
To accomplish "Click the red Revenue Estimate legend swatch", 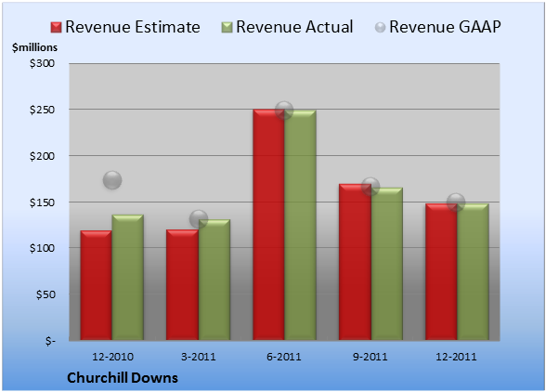I will point(56,28).
